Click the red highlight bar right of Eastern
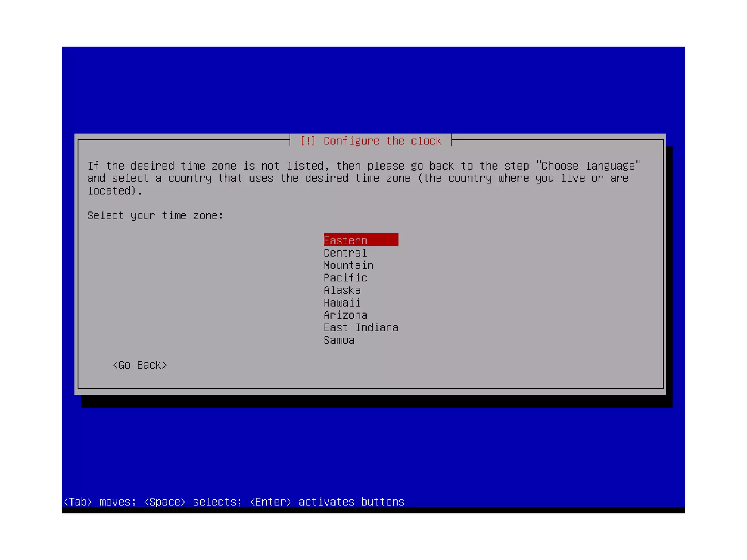This screenshot has height=560, width=747. pos(383,240)
